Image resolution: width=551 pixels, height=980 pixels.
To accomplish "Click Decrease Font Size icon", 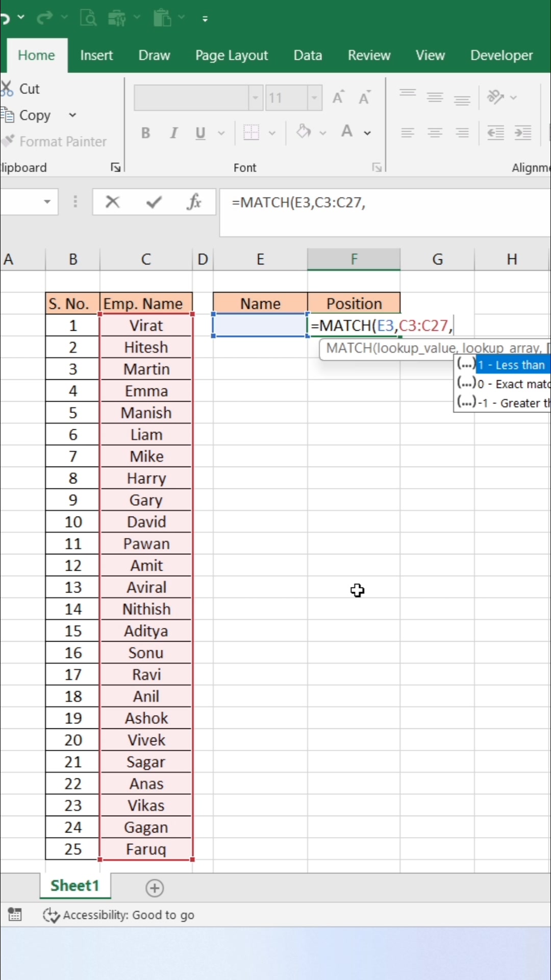I will click(364, 97).
